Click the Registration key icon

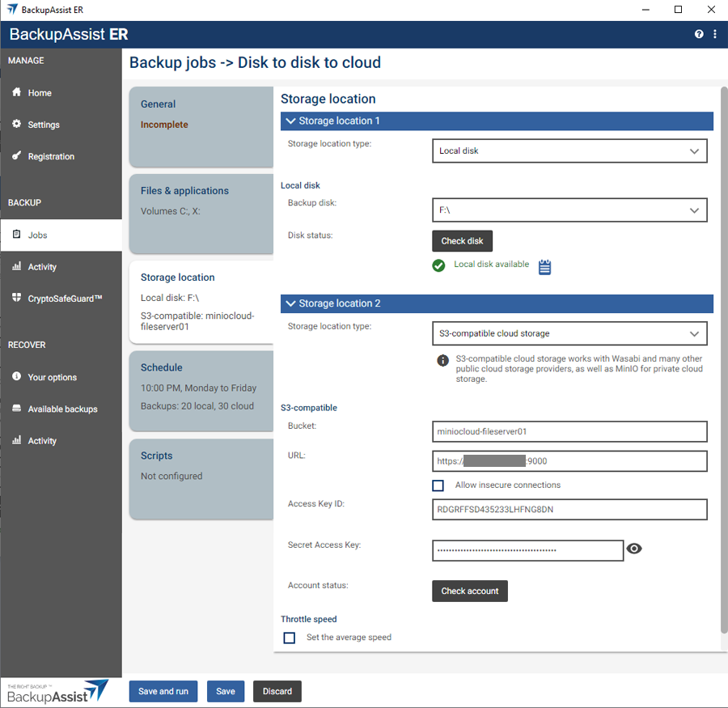click(17, 155)
